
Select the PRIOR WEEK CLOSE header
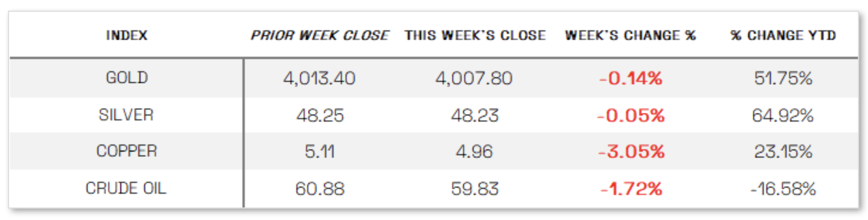coord(320,35)
